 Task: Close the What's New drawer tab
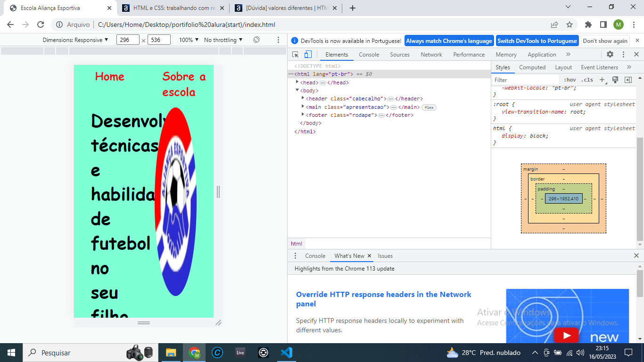click(370, 256)
